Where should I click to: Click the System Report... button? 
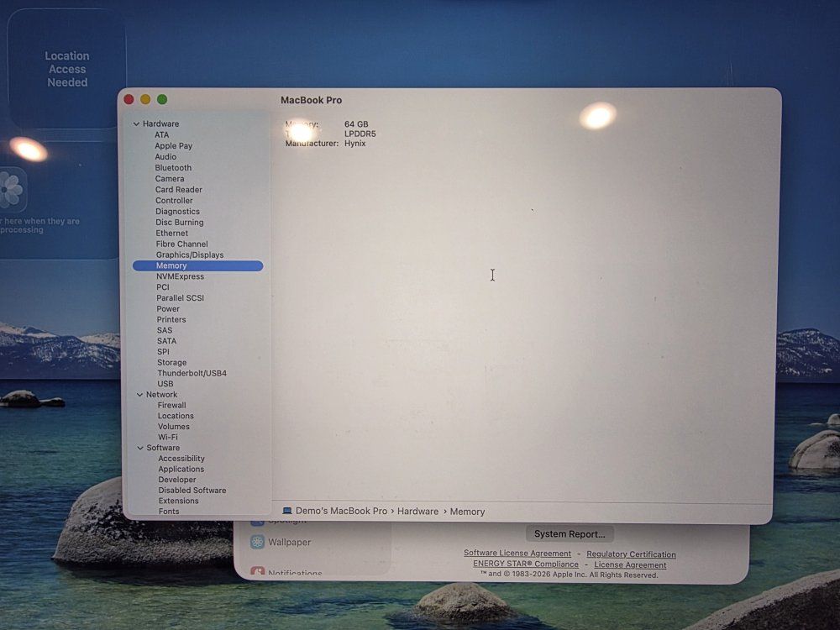570,534
